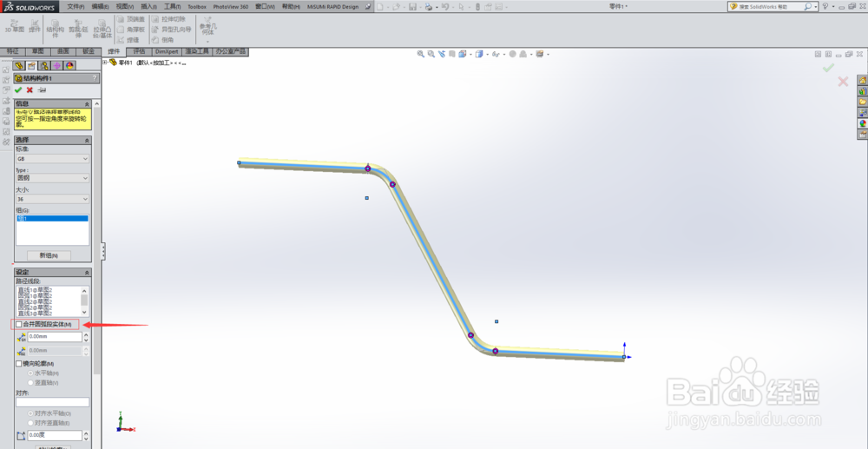Open the 标准 standard dropdown showing GB
The height and width of the screenshot is (449, 868).
pos(53,159)
